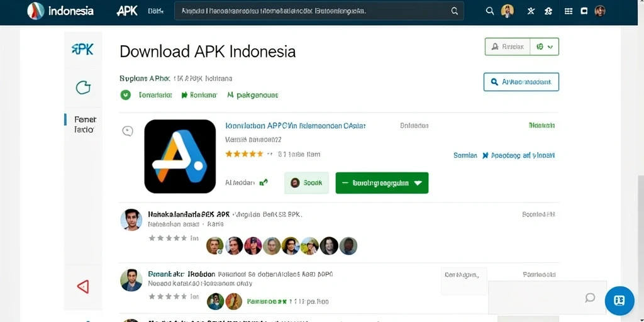Click the M pakgandues green tag link
Screen dimensions: 644x322
[253, 95]
